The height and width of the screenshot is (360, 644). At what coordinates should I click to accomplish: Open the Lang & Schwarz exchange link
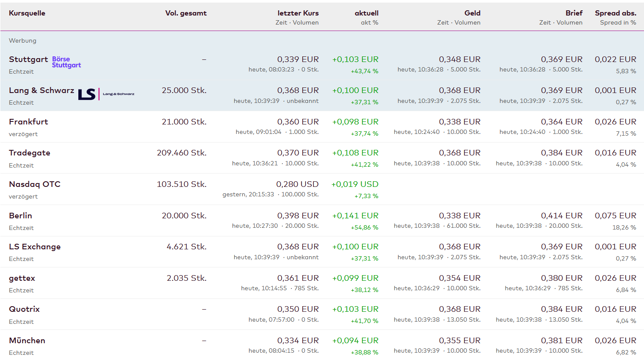[41, 90]
